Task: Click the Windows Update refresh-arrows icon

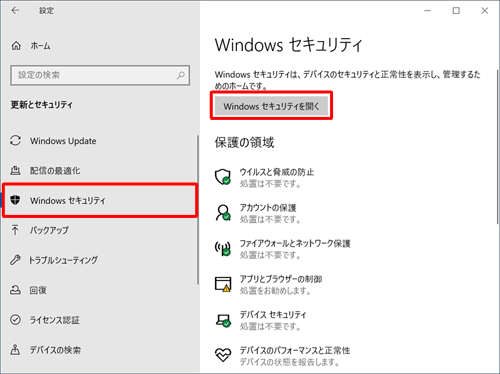Action: coord(15,141)
